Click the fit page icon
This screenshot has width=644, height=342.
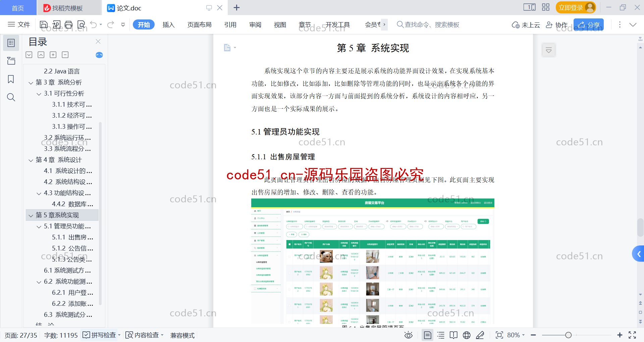pyautogui.click(x=499, y=335)
